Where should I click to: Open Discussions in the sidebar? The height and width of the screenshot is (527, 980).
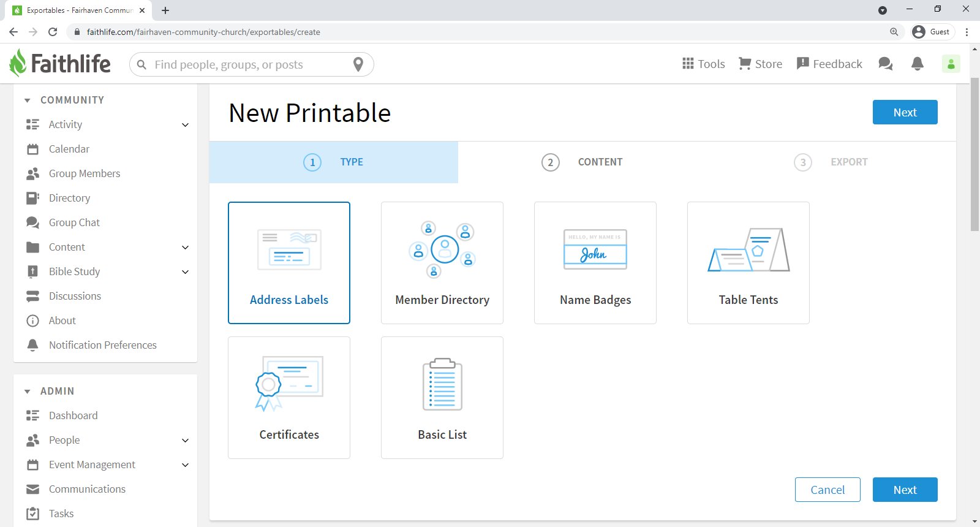[x=75, y=296]
